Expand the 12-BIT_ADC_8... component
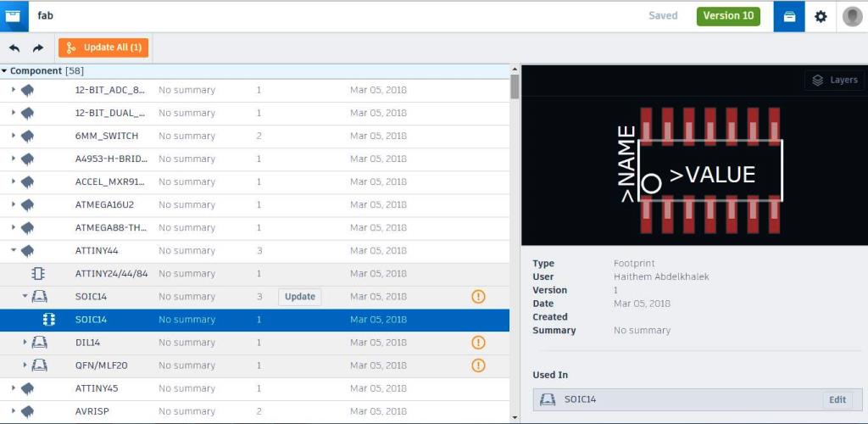This screenshot has height=424, width=868. (x=14, y=89)
